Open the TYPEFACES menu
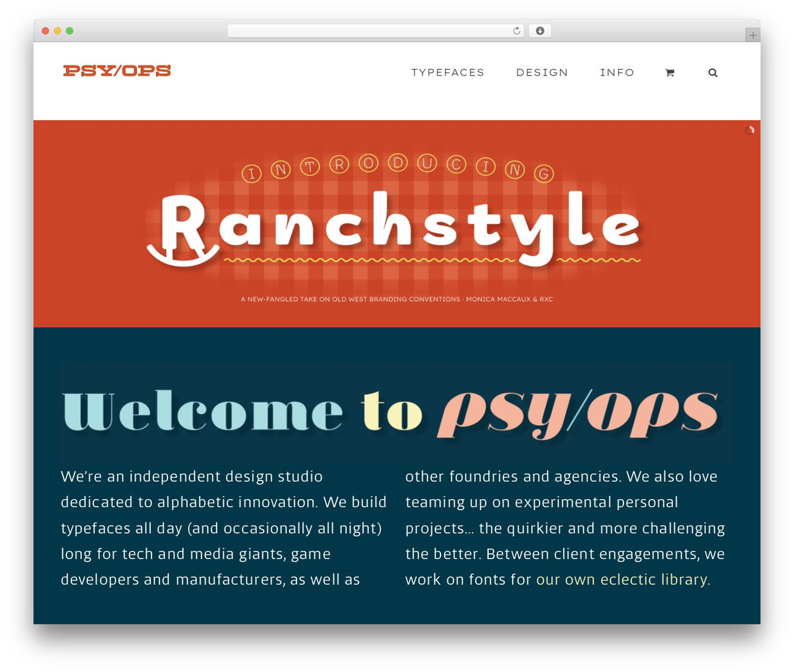 (448, 73)
